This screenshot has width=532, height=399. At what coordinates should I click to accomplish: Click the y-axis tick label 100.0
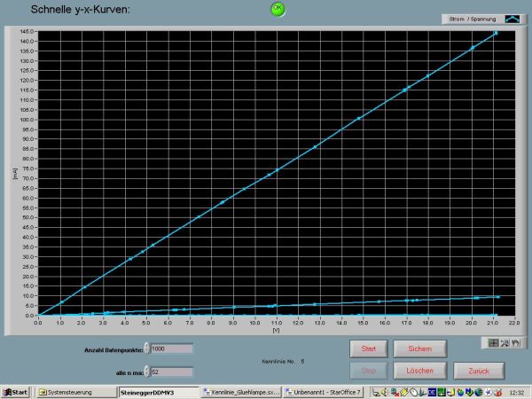pos(27,120)
